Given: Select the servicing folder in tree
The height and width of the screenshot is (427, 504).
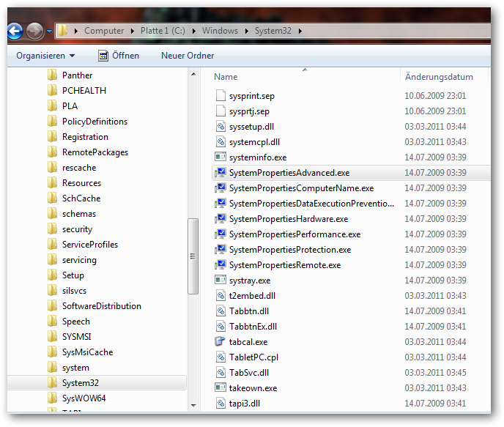Looking at the screenshot, I should click(79, 260).
